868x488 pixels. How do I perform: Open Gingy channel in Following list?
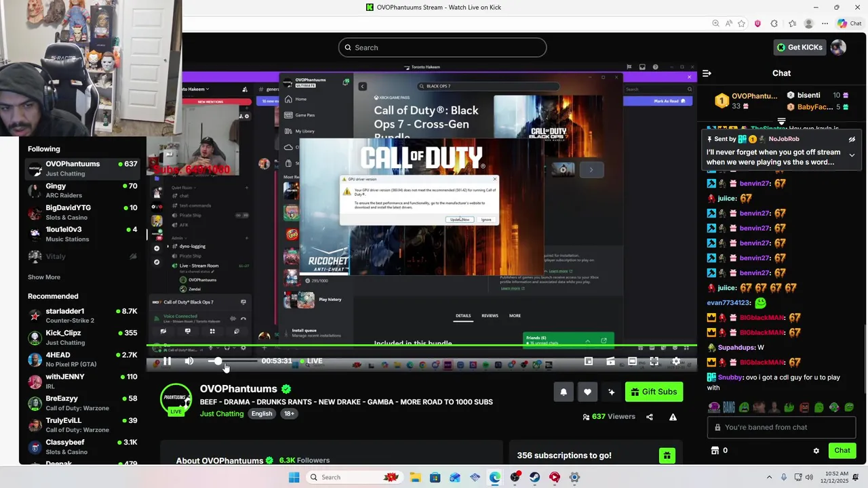point(83,190)
